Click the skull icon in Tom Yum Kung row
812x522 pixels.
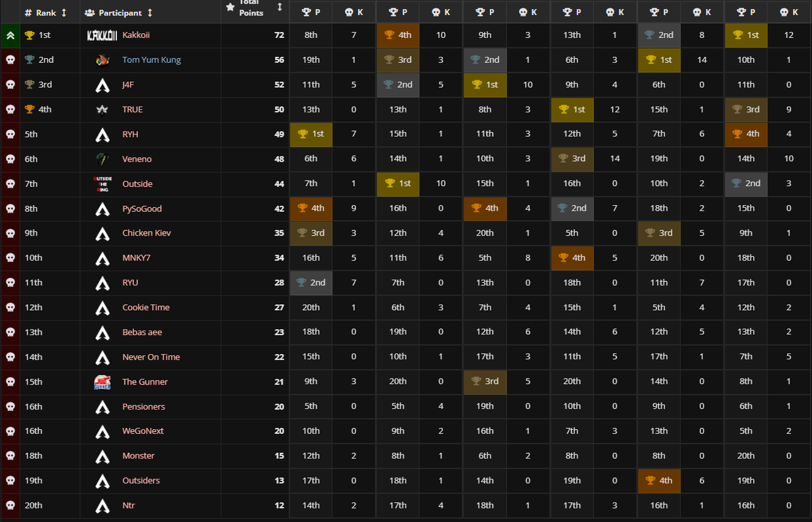pyautogui.click(x=10, y=60)
